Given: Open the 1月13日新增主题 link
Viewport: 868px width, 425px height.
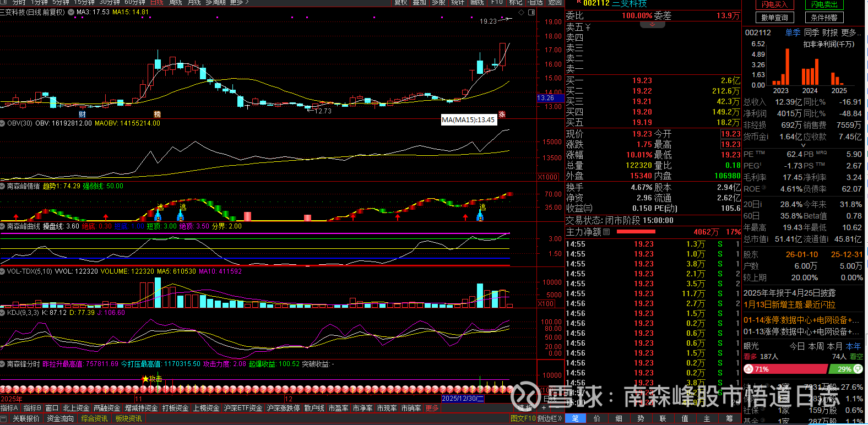Looking at the screenshot, I should click(x=789, y=304).
